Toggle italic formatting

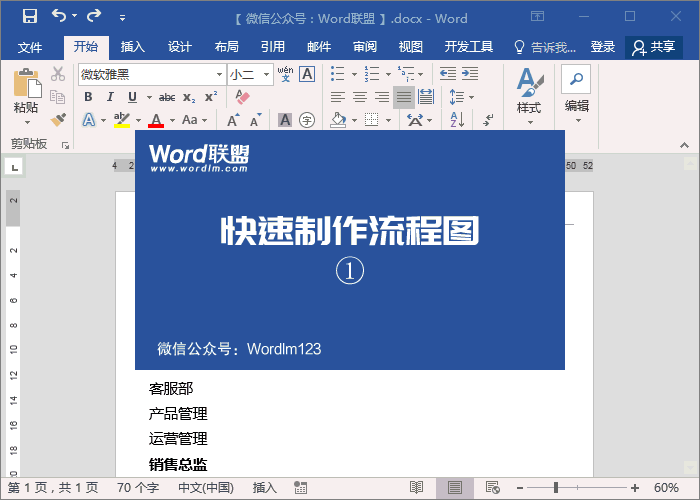pos(110,97)
